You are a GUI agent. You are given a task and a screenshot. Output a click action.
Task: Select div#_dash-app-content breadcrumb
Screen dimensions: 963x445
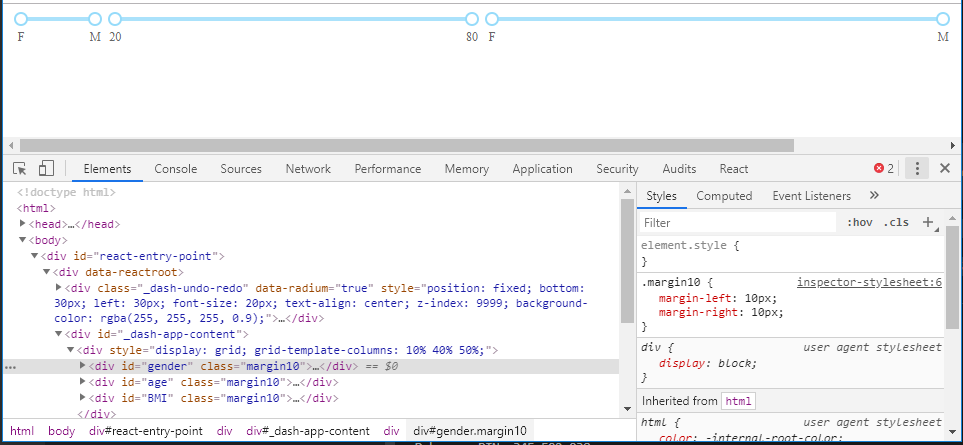(308, 431)
